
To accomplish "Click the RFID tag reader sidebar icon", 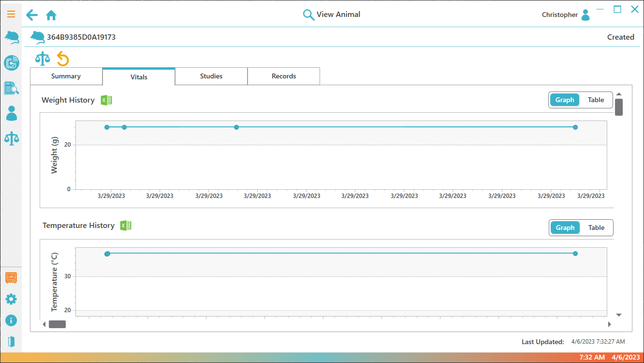I will pyautogui.click(x=11, y=63).
